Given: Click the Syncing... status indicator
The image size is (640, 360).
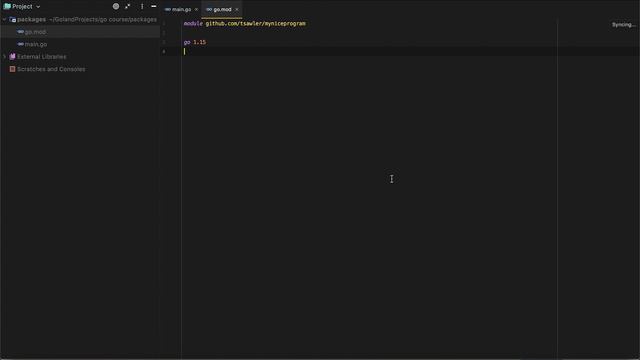Looking at the screenshot, I should tap(624, 24).
